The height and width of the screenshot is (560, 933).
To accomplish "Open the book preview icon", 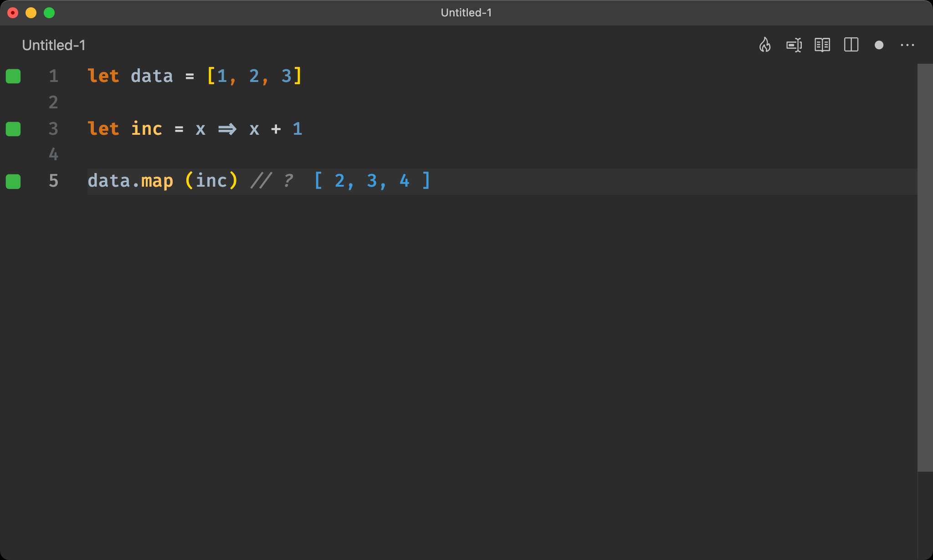I will click(822, 45).
